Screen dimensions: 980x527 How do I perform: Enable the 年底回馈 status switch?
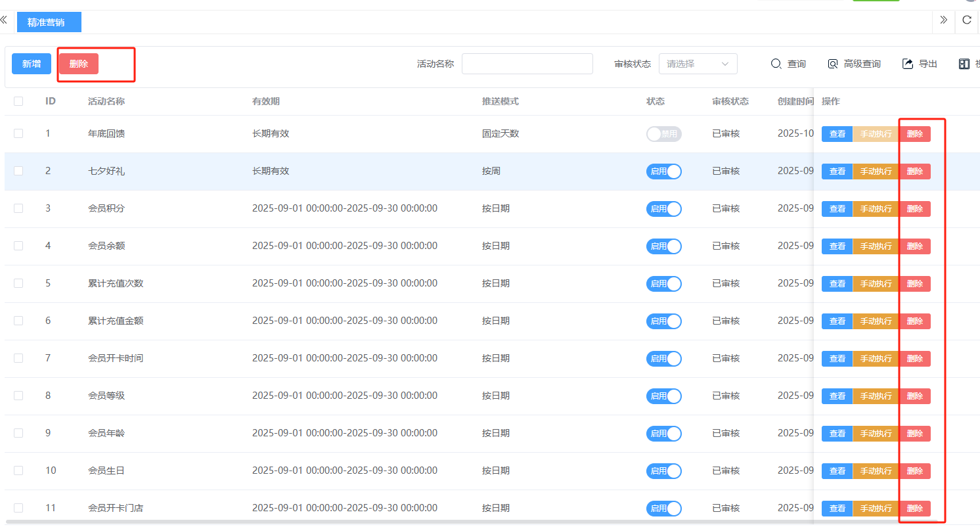pyautogui.click(x=664, y=134)
